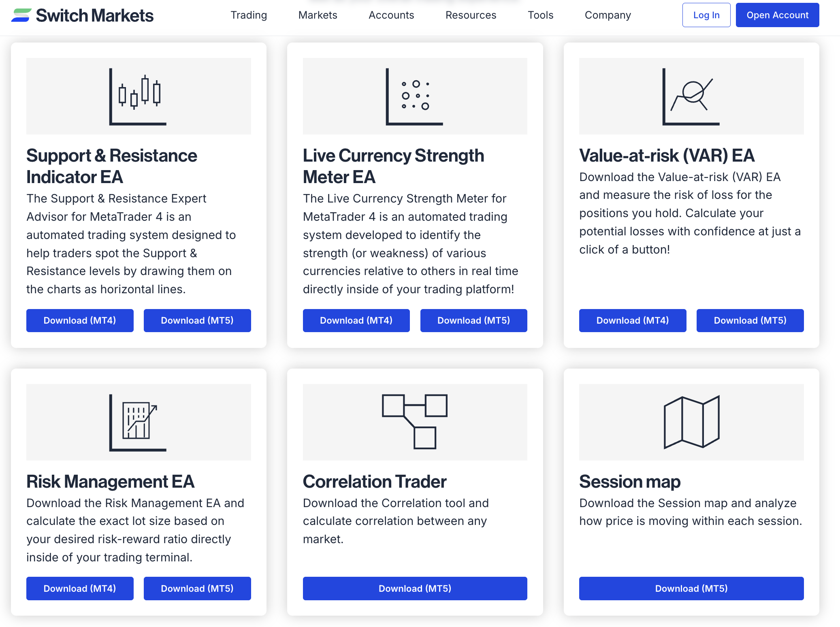This screenshot has height=627, width=840.
Task: Download the Live Currency Strength Meter for MT5
Action: tap(473, 320)
